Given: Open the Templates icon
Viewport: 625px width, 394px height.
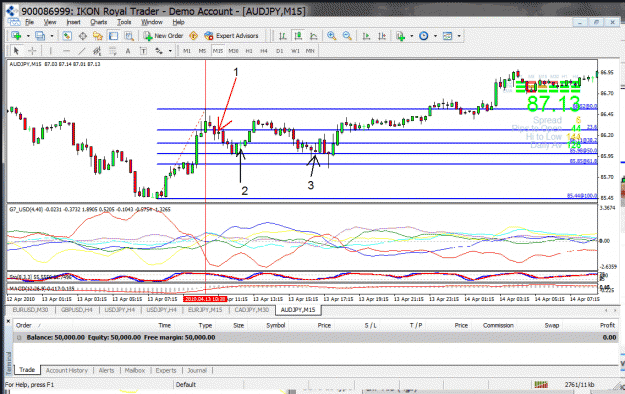Looking at the screenshot, I should pos(448,36).
